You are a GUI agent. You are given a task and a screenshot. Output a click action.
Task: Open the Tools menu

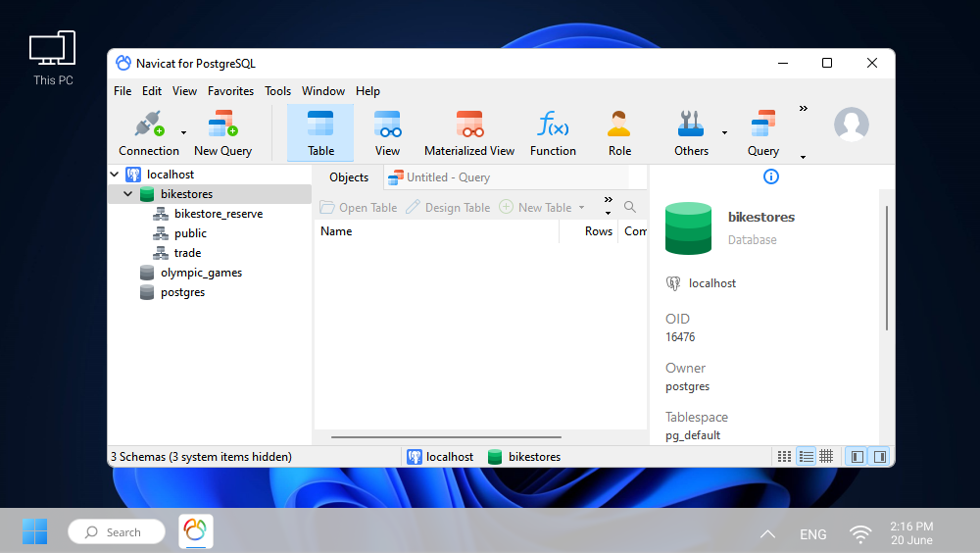click(x=277, y=91)
